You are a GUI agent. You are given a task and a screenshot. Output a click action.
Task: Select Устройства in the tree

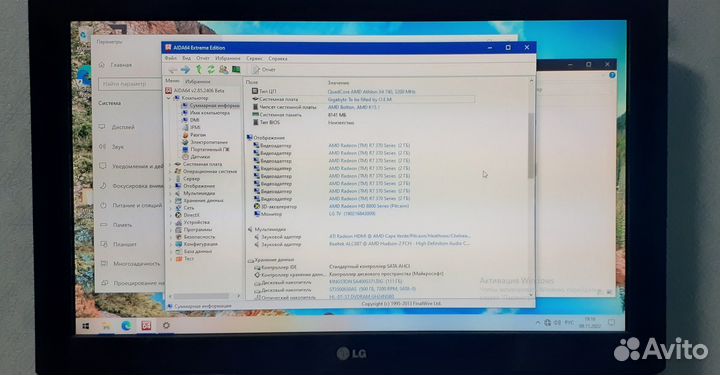(x=197, y=222)
